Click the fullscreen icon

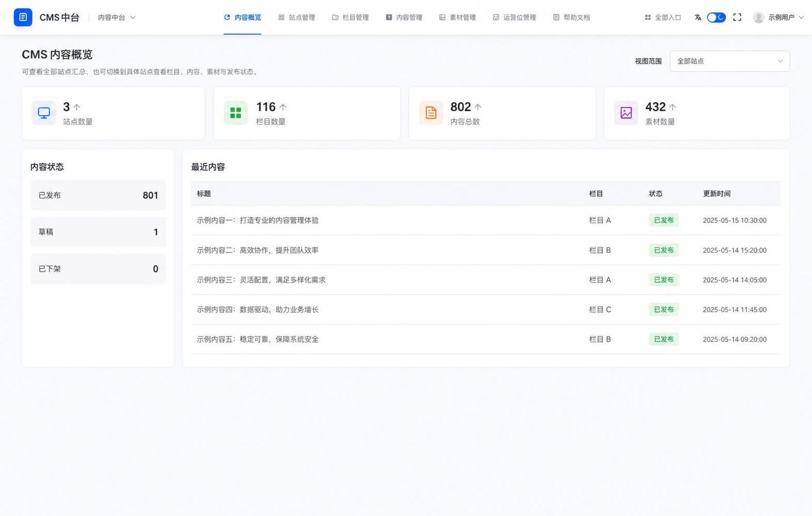tap(737, 18)
